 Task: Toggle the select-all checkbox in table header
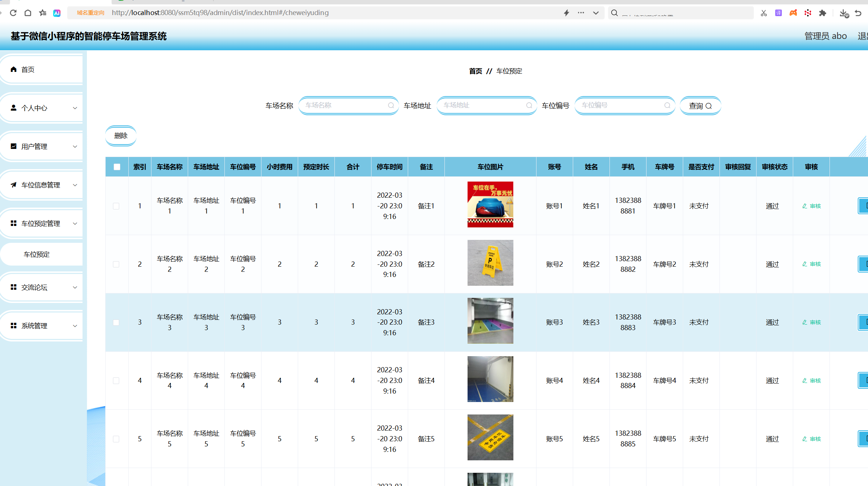(x=117, y=167)
